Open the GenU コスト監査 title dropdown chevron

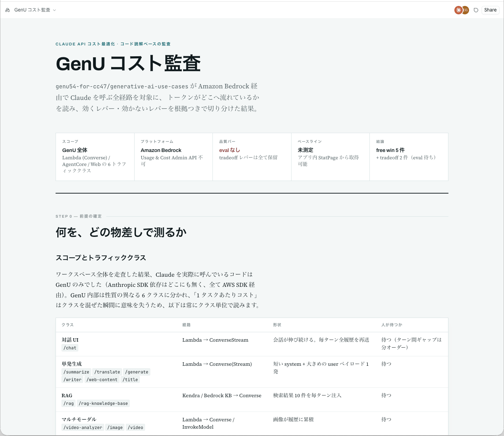[x=55, y=10]
